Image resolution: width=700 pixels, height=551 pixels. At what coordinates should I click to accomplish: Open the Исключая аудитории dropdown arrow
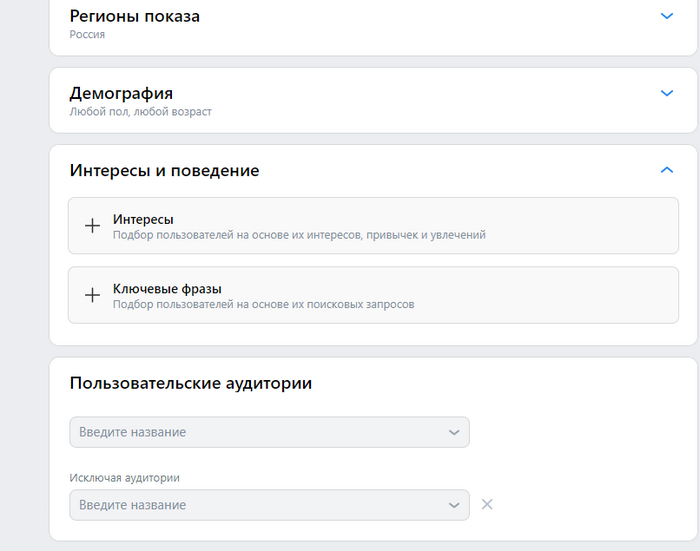(454, 505)
